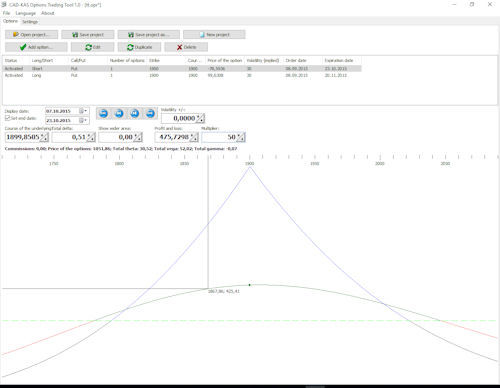Screen dimensions: 500x388
Task: Create a New project
Action: pyautogui.click(x=214, y=34)
